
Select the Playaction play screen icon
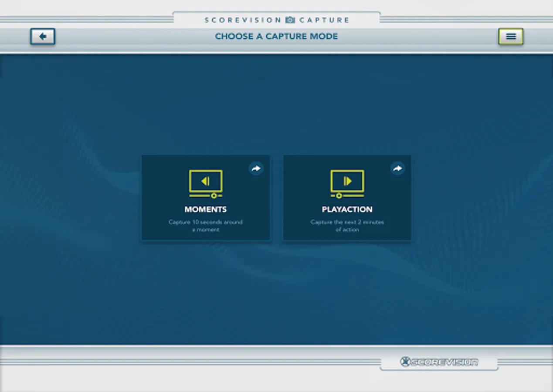[347, 184]
